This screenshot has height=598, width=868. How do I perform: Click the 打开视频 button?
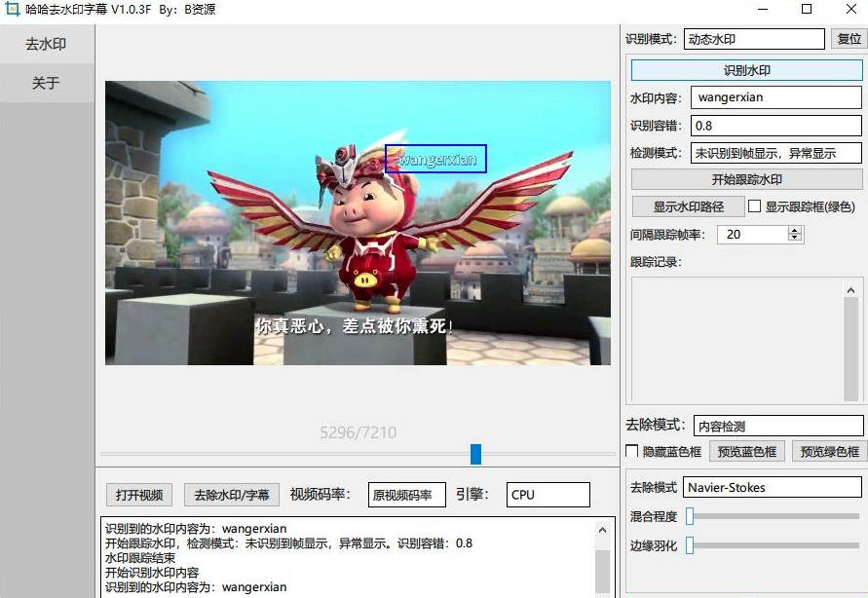(139, 495)
